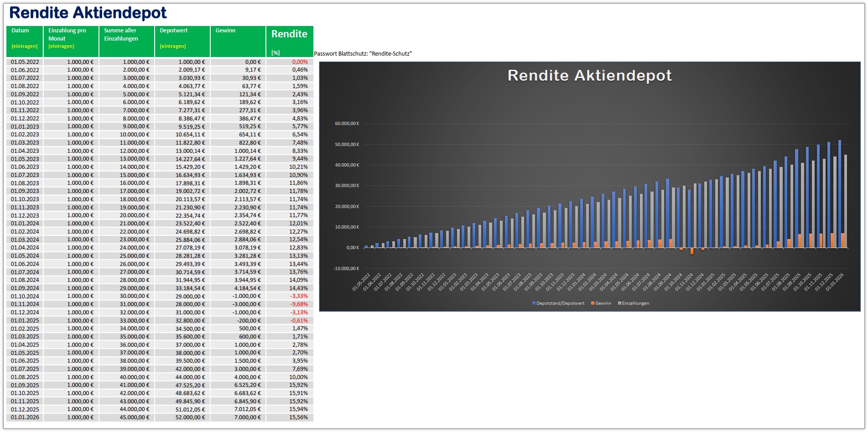Screen dimensions: 868x432
Task: Click the Gewinn cell showing -3.000,00 €
Action: click(238, 304)
